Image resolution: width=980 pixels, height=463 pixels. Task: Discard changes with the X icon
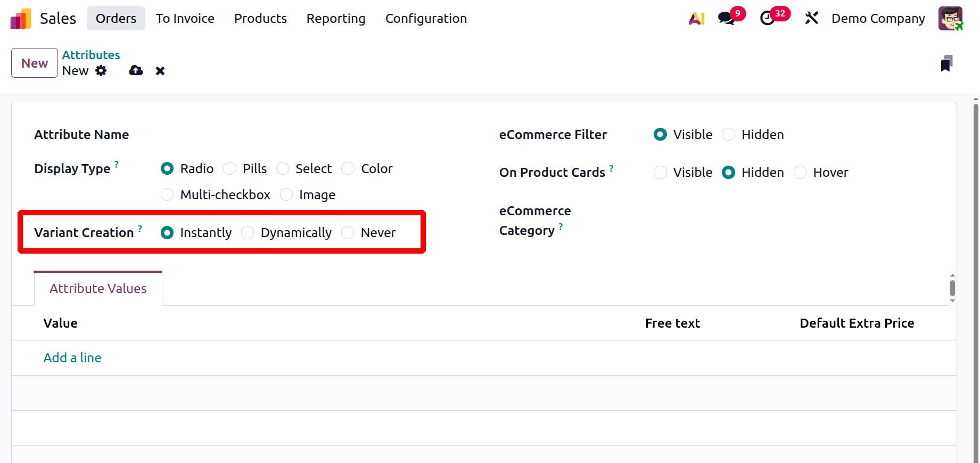point(160,71)
